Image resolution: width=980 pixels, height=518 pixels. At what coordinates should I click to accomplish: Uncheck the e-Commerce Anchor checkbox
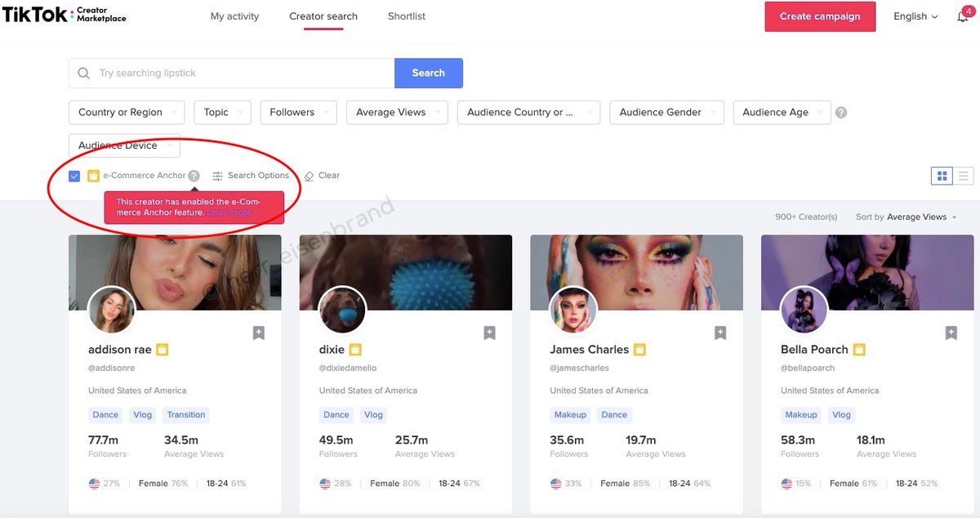(74, 176)
